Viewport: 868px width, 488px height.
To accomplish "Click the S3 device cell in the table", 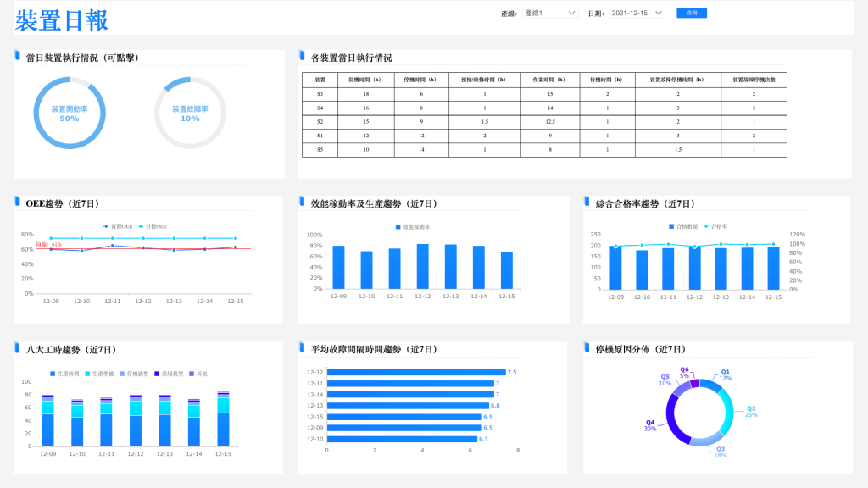I will click(x=320, y=94).
